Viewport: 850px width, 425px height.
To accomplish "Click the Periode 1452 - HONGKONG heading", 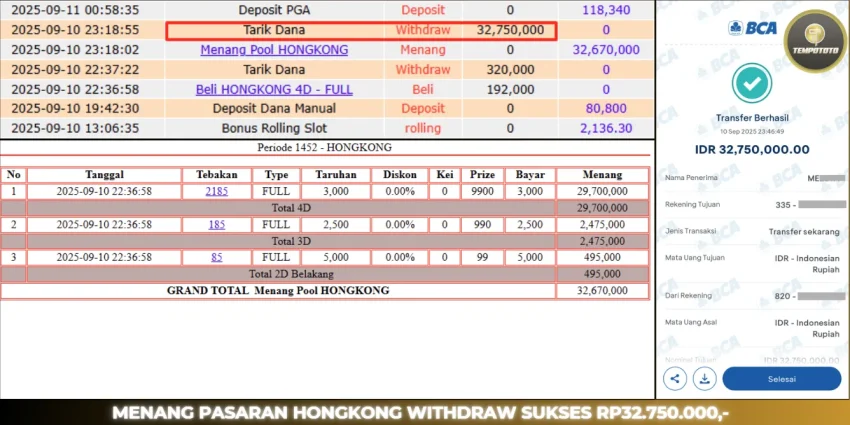I will [324, 147].
